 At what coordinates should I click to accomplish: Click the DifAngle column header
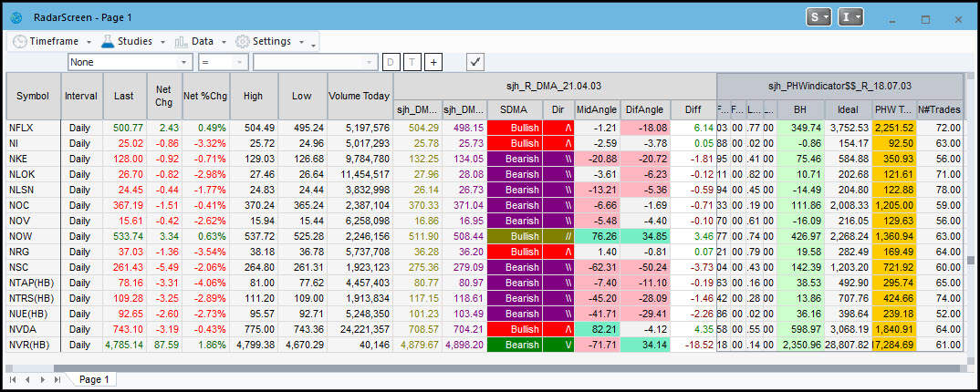coord(646,109)
